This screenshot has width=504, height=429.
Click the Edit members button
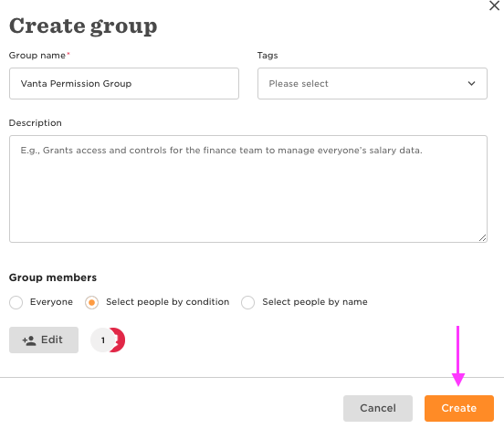tap(44, 340)
